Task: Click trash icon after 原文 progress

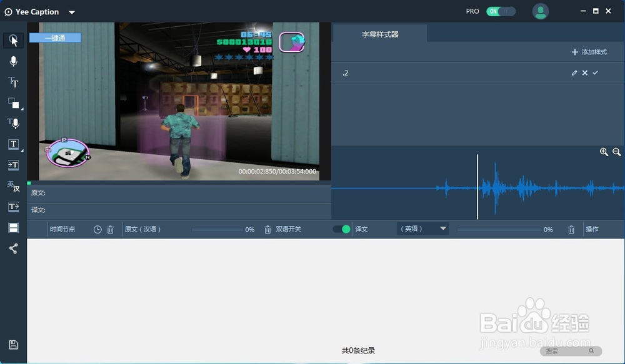Action: 267,229
